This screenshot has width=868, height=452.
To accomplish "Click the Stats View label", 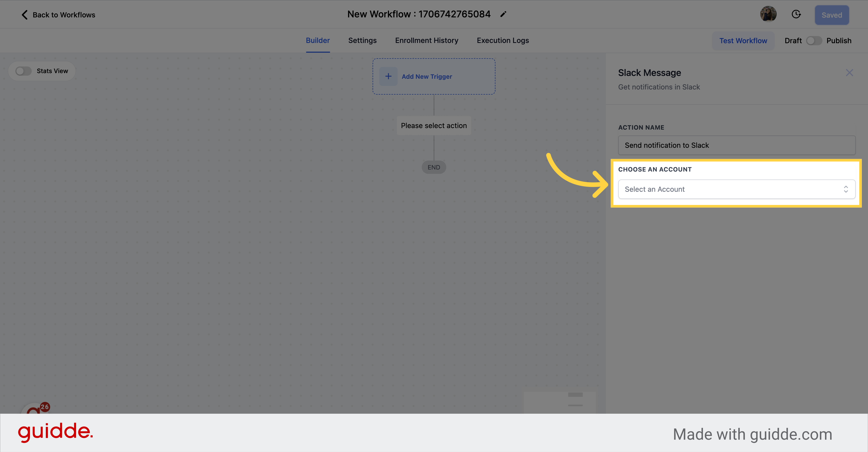I will click(52, 71).
